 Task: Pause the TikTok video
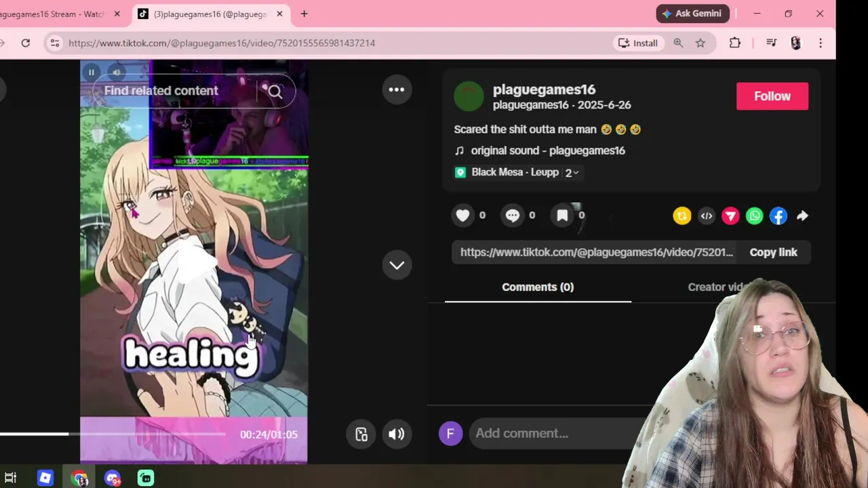[91, 72]
